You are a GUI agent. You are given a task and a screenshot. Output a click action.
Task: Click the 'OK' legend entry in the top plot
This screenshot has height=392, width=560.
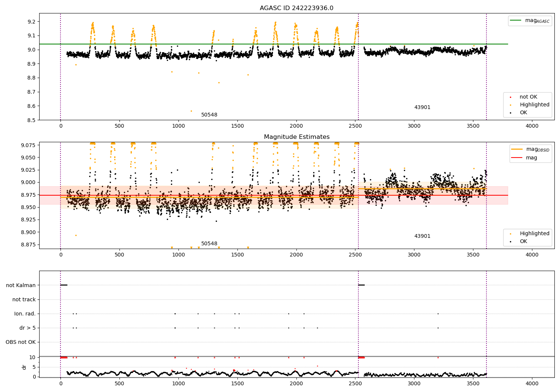(x=523, y=113)
